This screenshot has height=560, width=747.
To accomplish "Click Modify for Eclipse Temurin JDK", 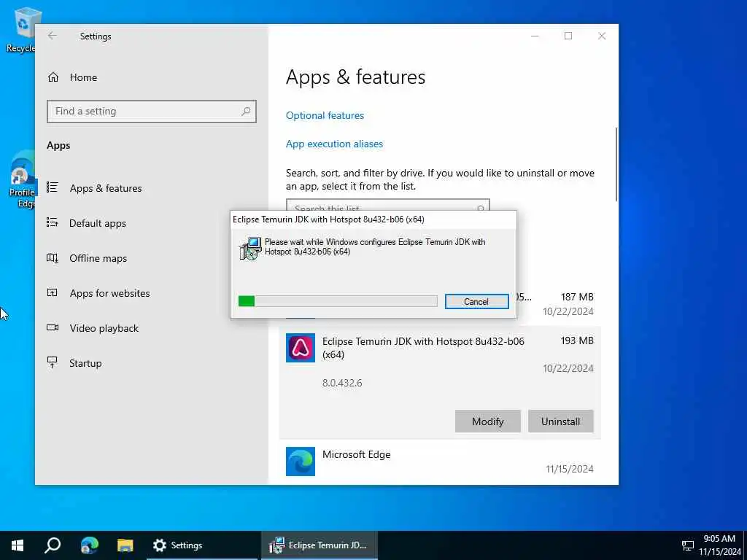I will click(487, 421).
